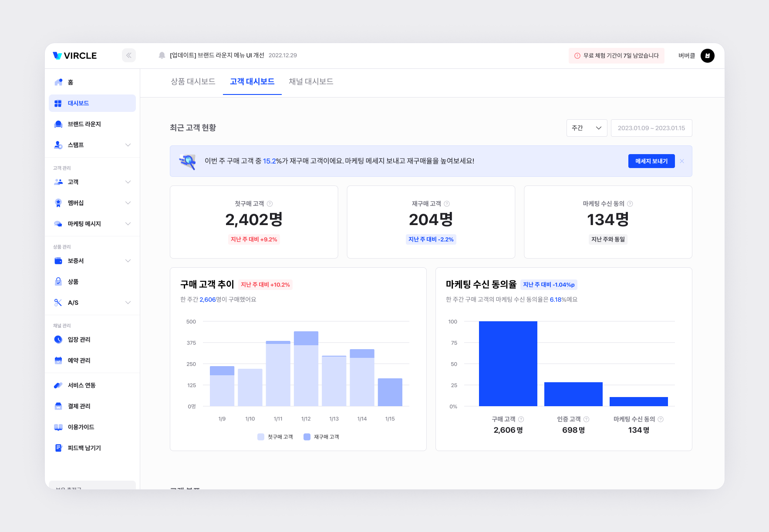Click the 지난 주 대비 +10.2% badge
769x532 pixels.
[265, 285]
